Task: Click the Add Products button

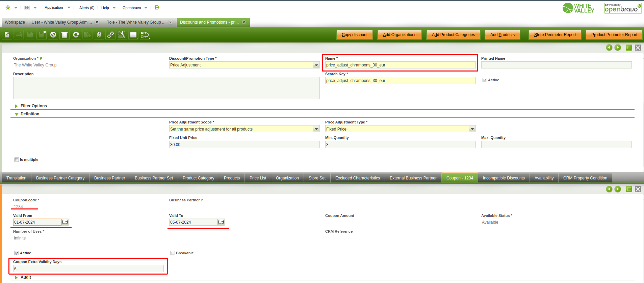Action: coord(502,35)
